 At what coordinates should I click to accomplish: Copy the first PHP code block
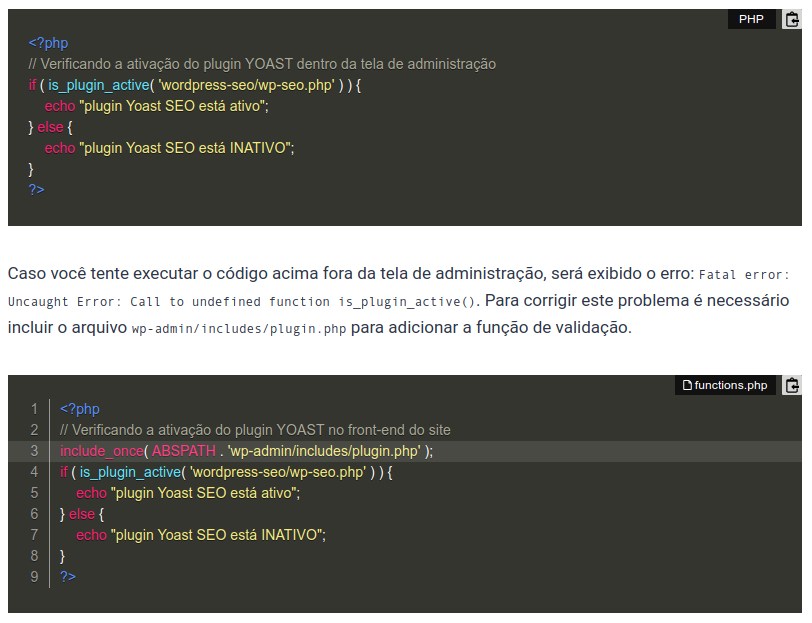[791, 20]
